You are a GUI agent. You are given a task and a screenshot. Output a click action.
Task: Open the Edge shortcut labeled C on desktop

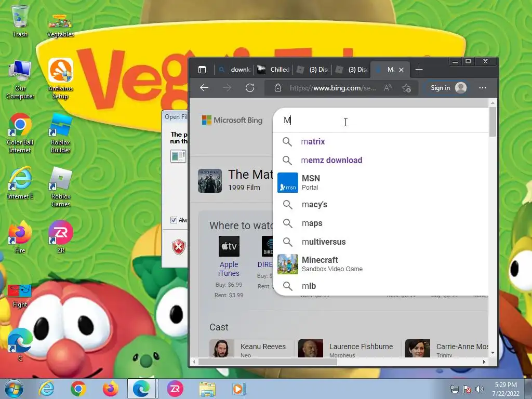click(20, 344)
